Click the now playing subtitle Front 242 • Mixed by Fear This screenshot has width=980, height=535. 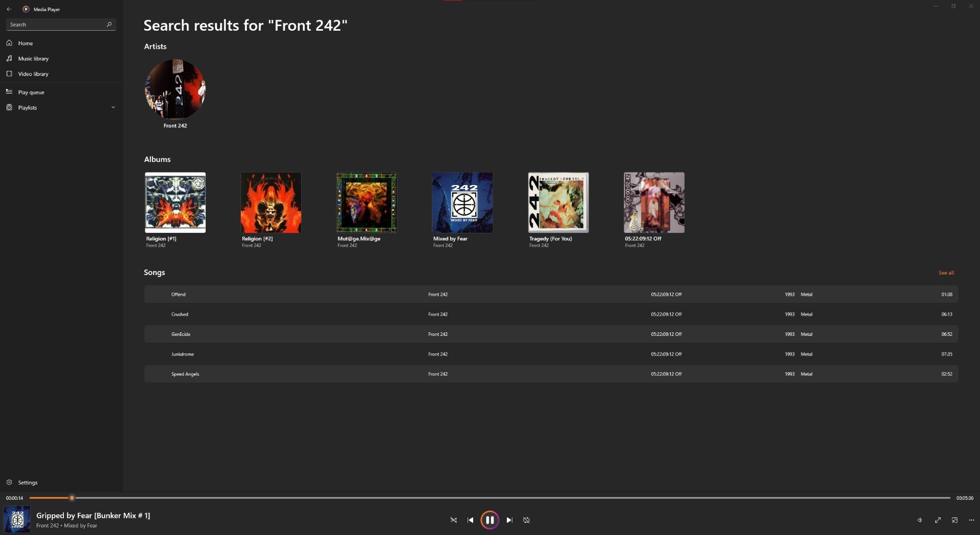click(x=67, y=525)
